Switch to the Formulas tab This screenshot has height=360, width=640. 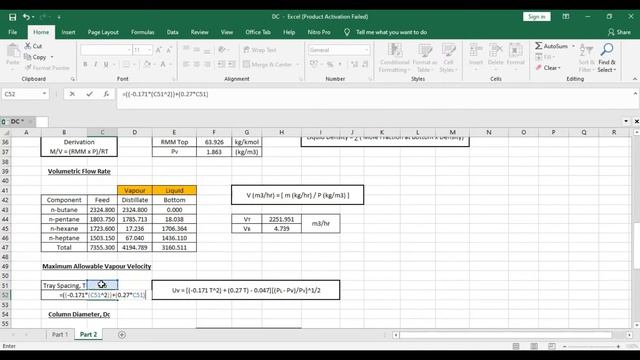pos(142,32)
